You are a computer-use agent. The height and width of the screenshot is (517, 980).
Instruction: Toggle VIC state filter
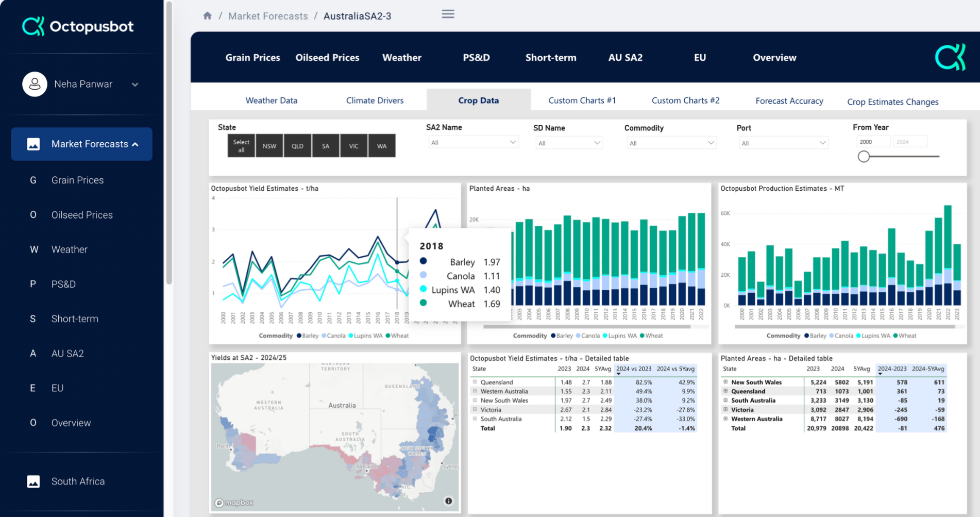[353, 146]
